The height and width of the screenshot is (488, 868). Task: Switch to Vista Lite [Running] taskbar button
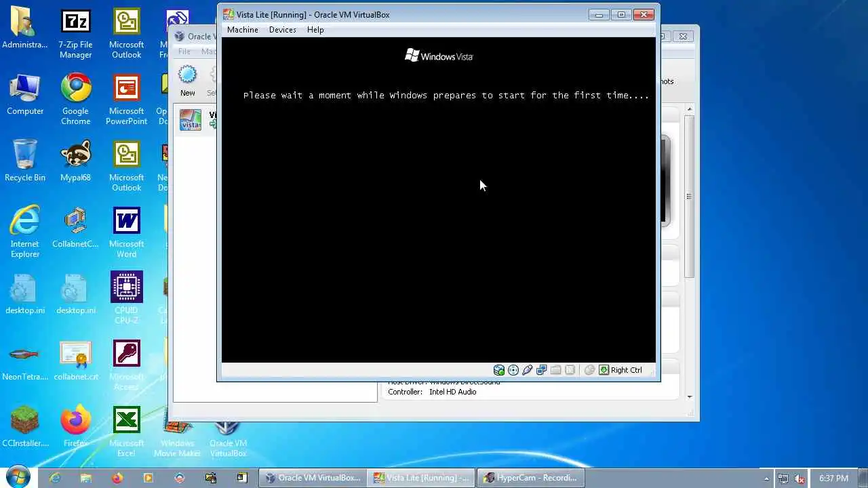coord(421,478)
